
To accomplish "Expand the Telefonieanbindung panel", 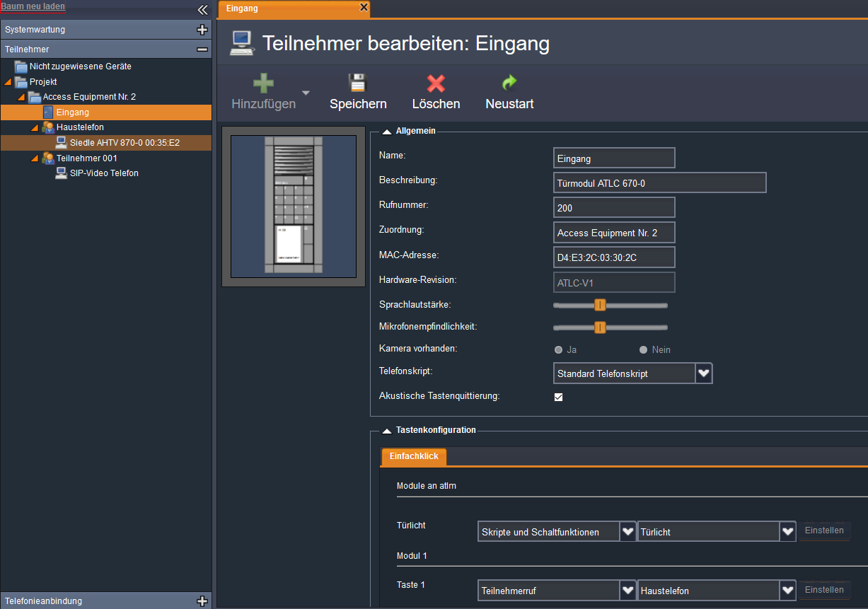I will point(202,601).
